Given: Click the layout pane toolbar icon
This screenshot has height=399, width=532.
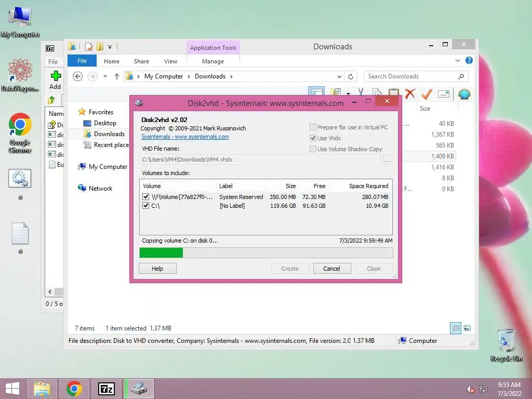Looking at the screenshot, I should 316,91.
